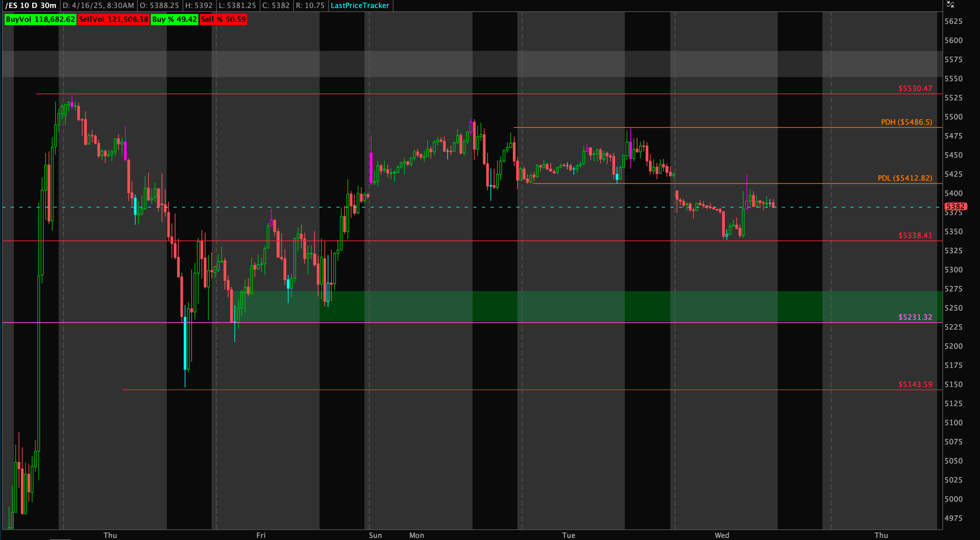This screenshot has height=540, width=980.
Task: Click the auto-fit price axis icon
Action: pyautogui.click(x=950, y=4)
